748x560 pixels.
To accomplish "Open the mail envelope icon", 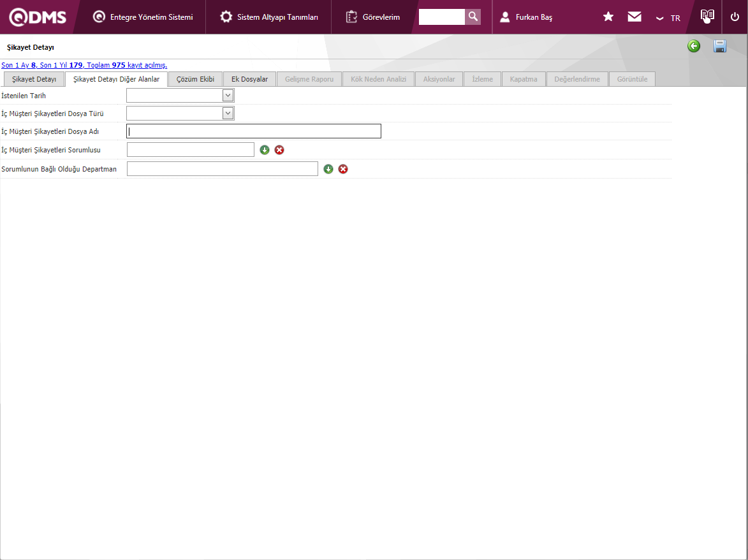I will click(634, 17).
